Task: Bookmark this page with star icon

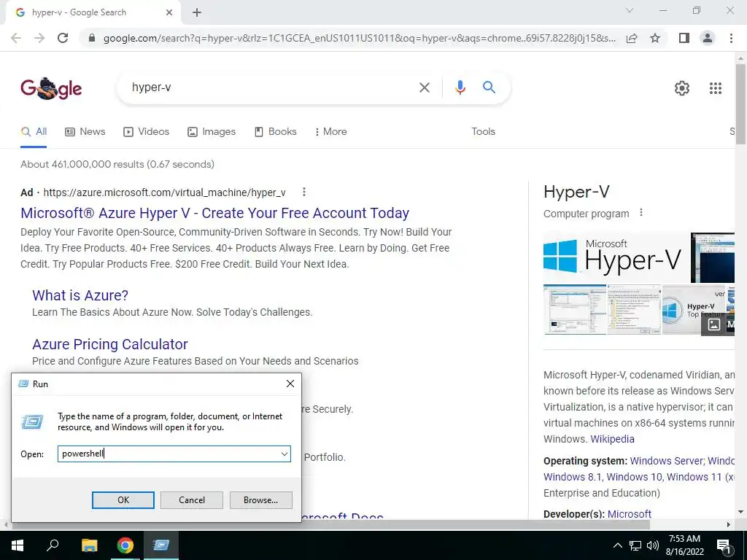Action: pos(655,38)
